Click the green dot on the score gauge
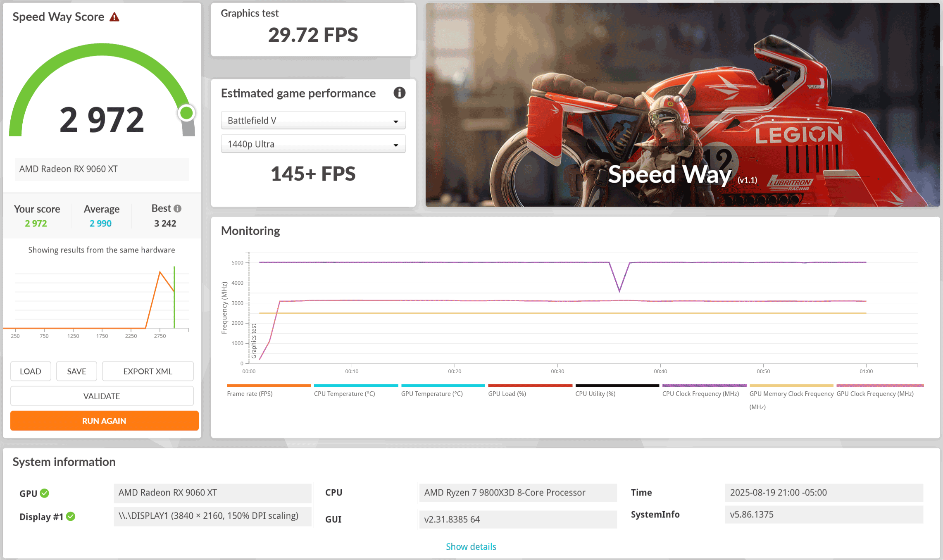The image size is (943, 560). point(186,113)
